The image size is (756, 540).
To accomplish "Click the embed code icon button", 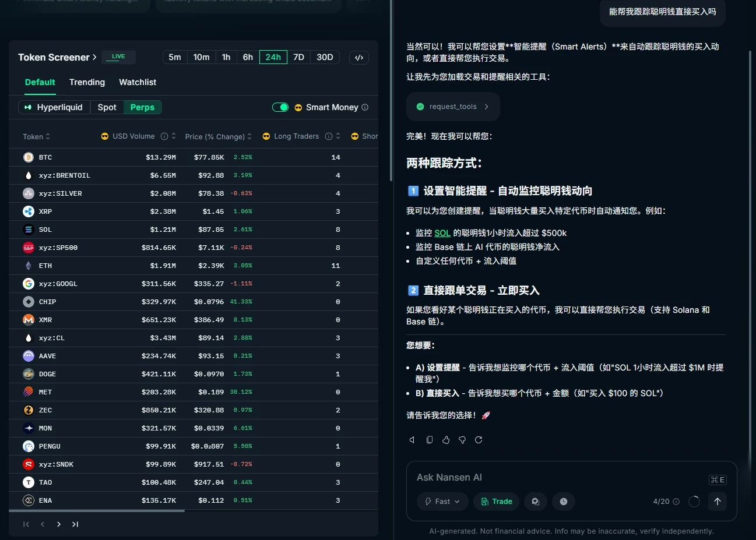I will click(359, 58).
